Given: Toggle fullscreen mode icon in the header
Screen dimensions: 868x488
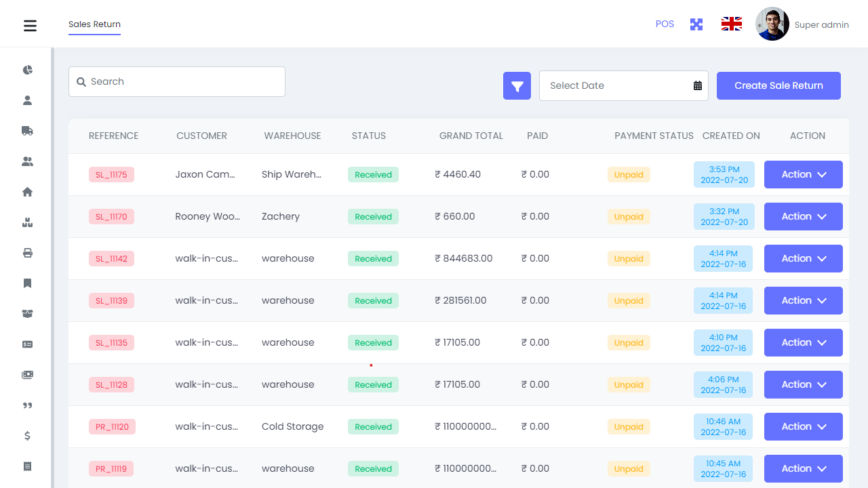Looking at the screenshot, I should [696, 24].
